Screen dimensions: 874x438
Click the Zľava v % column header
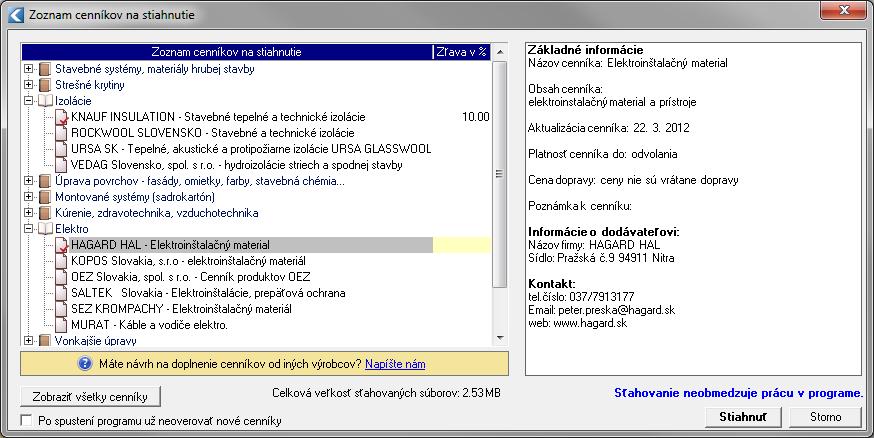(462, 52)
